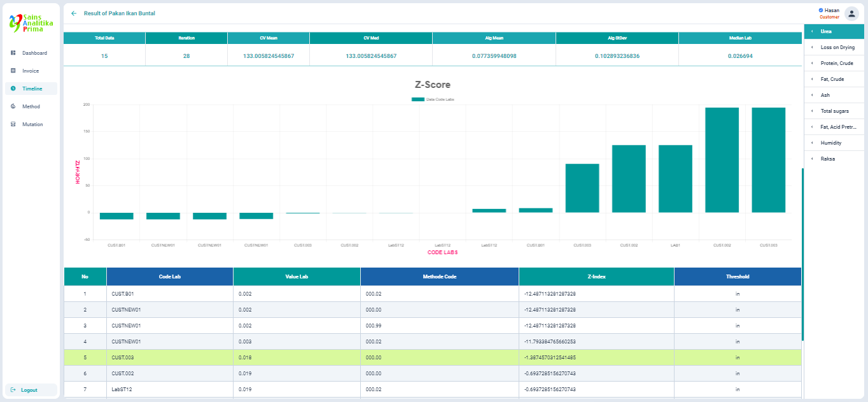Screen dimensions: 868x402
Task: Expand the Loss on Drying arrow
Action: pyautogui.click(x=812, y=47)
